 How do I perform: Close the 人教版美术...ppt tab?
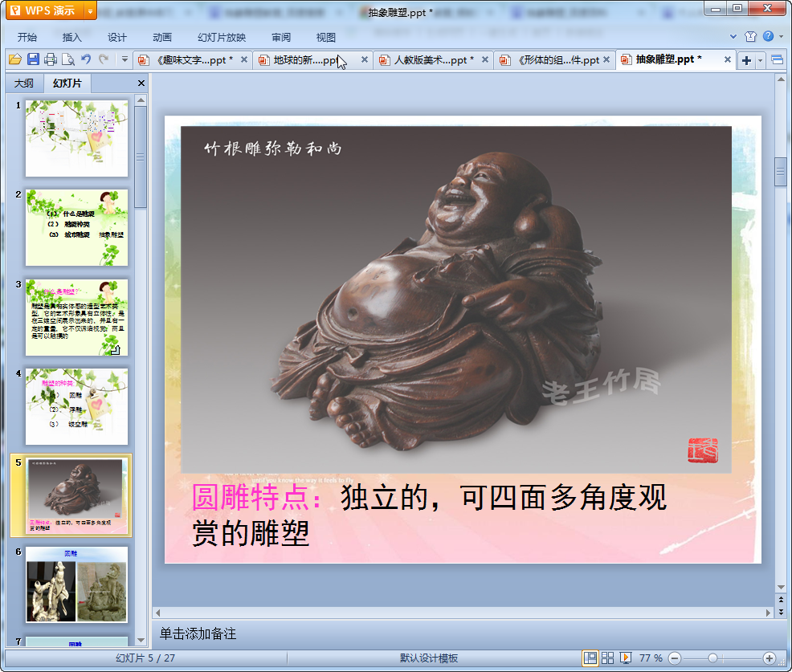[485, 59]
